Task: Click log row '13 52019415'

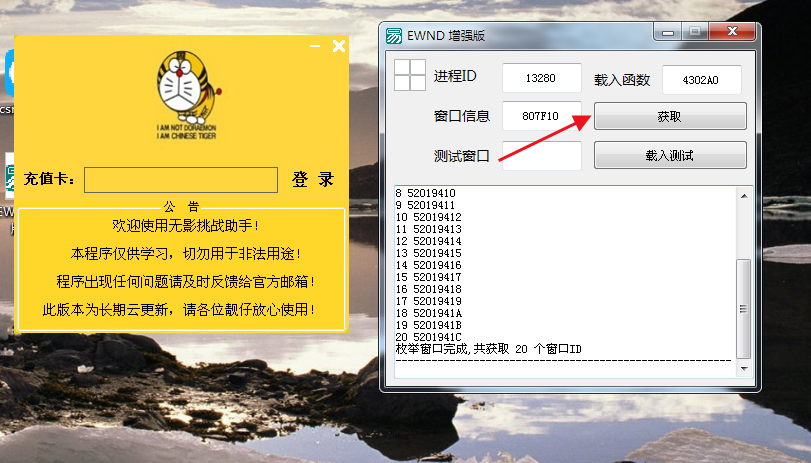Action: click(x=428, y=253)
